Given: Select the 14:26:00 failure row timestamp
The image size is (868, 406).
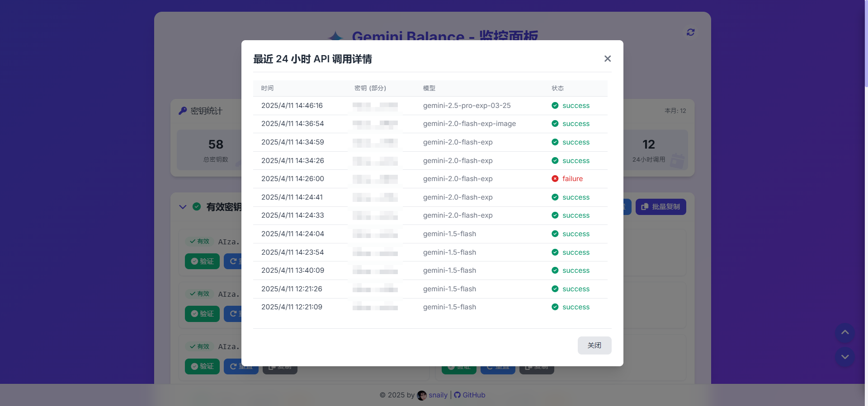Looking at the screenshot, I should point(292,179).
